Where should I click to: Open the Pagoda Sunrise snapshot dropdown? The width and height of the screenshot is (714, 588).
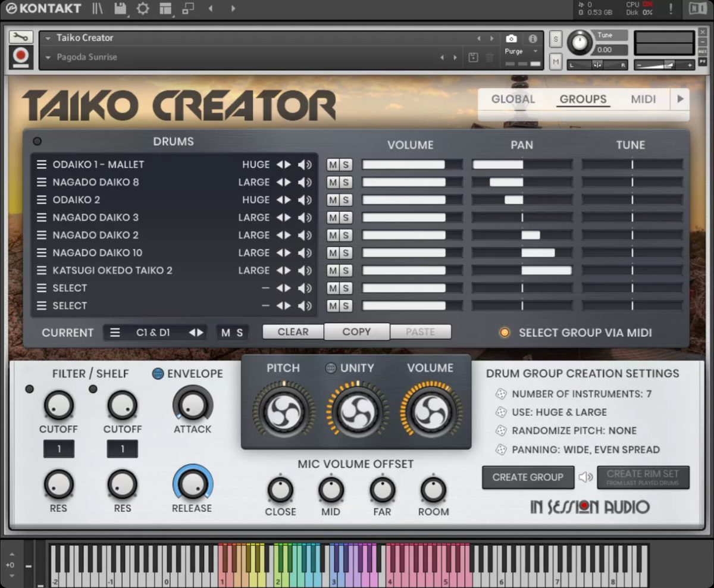(x=48, y=58)
